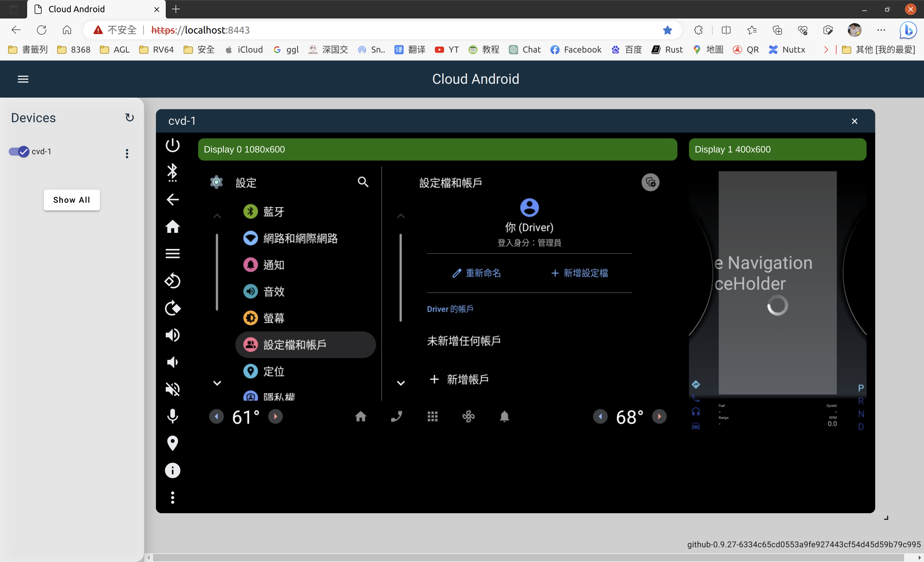Viewport: 924px width, 562px height.
Task: Increase the left 61° temperature with the arrow
Action: click(x=276, y=416)
